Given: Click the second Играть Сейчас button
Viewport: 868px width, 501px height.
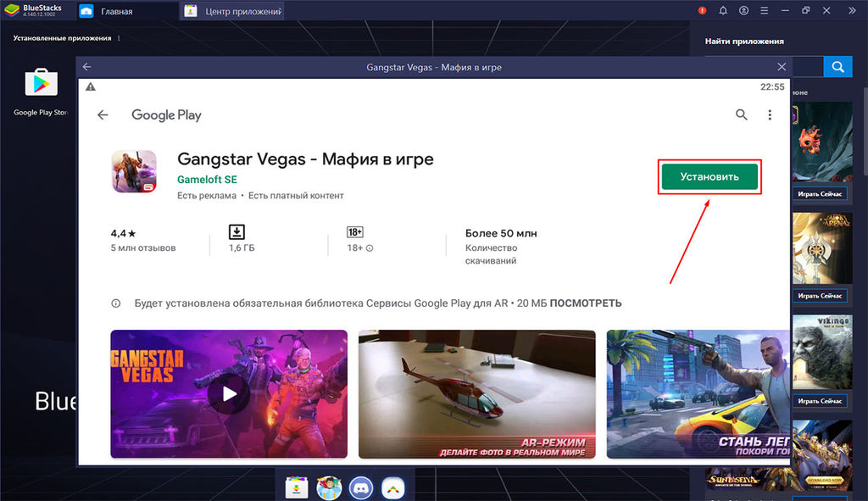Looking at the screenshot, I should [x=820, y=296].
